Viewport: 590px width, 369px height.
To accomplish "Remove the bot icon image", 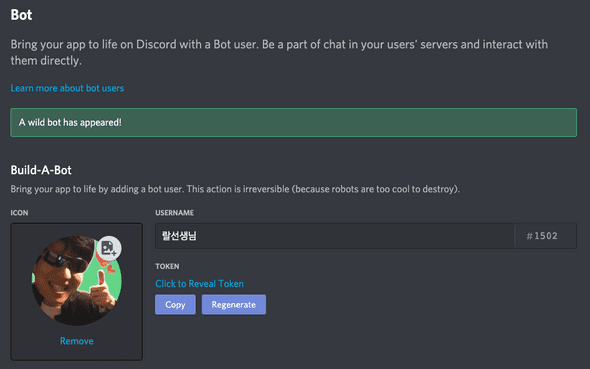I will [x=77, y=341].
